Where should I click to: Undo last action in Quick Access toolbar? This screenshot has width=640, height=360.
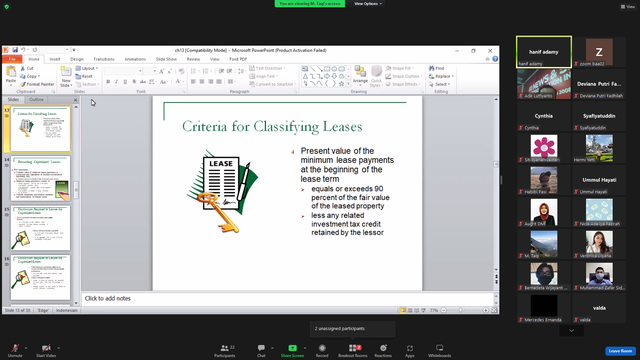(24, 50)
